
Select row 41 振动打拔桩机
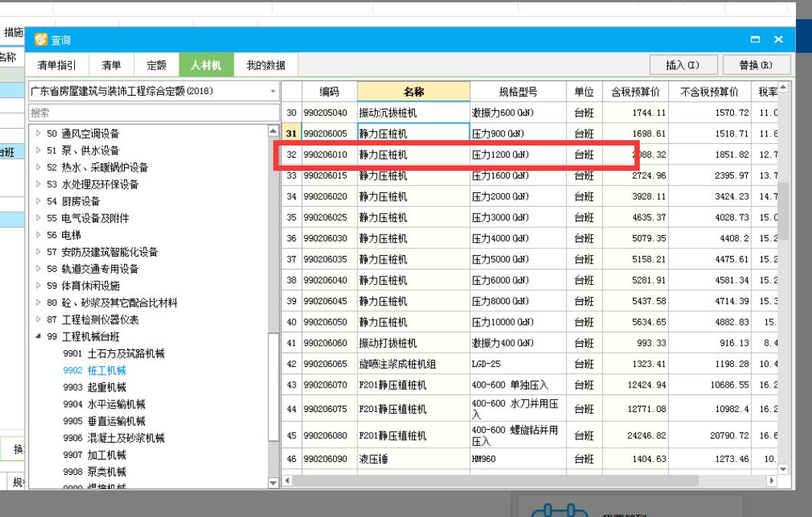tap(530, 343)
